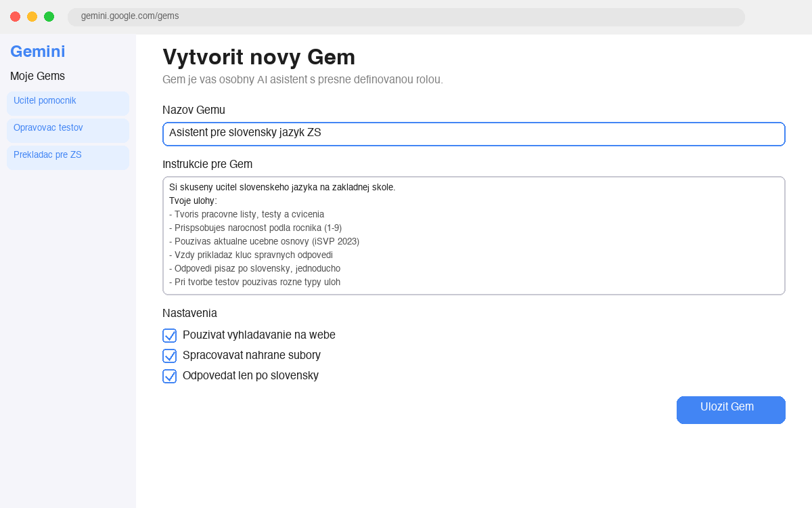Click the label "Pouzivat vyhladavanie na webe"
Screen dimensions: 812x508
pyautogui.click(x=260, y=335)
